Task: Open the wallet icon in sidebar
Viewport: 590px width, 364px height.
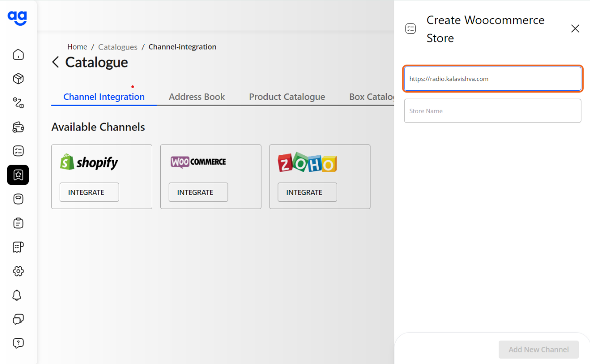Action: point(18,127)
